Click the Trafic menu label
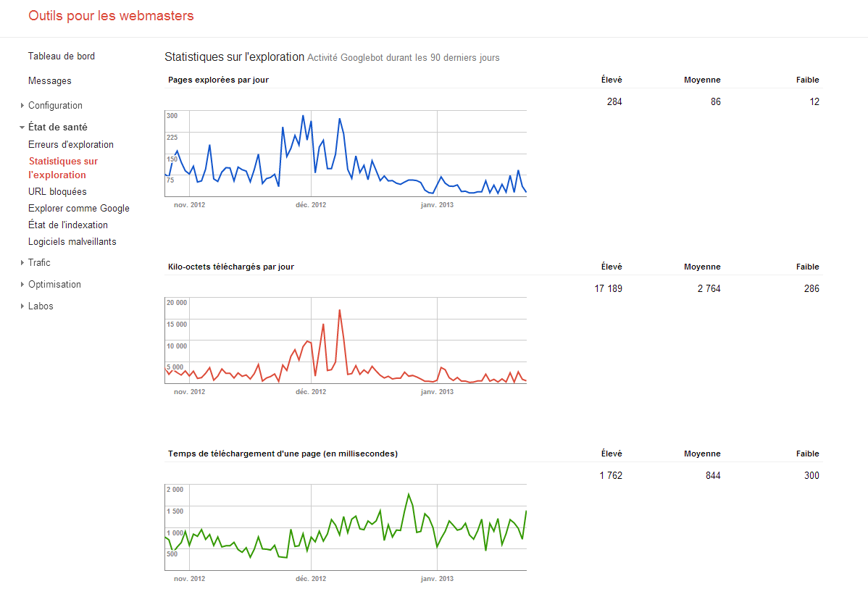This screenshot has width=868, height=589. [x=39, y=263]
